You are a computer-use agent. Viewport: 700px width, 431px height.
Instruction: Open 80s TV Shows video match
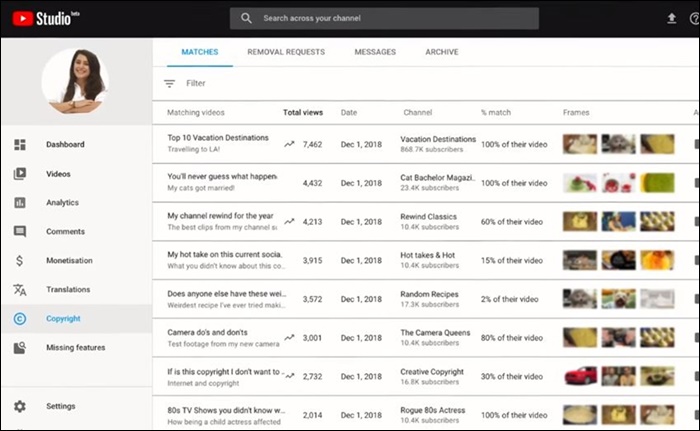[226, 410]
